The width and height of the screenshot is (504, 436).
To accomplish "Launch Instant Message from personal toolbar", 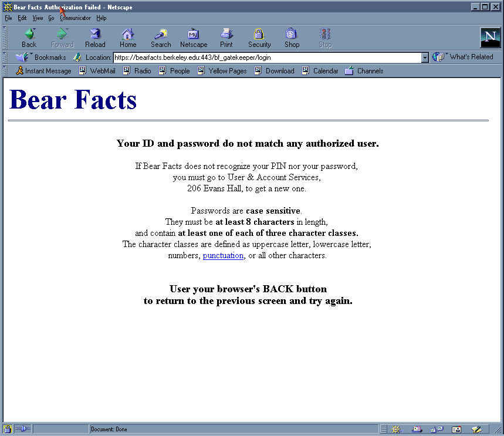I will (43, 71).
